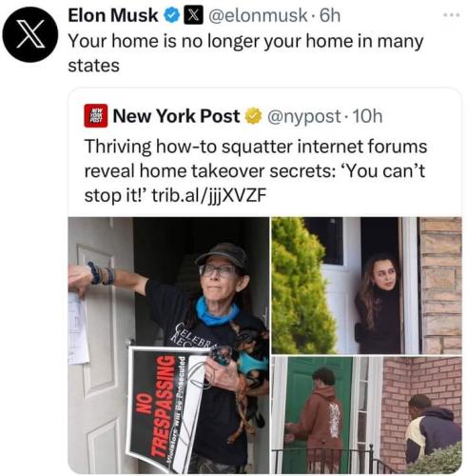Click the 6h post timestamp
This screenshot has height=476, width=467.
tap(330, 15)
